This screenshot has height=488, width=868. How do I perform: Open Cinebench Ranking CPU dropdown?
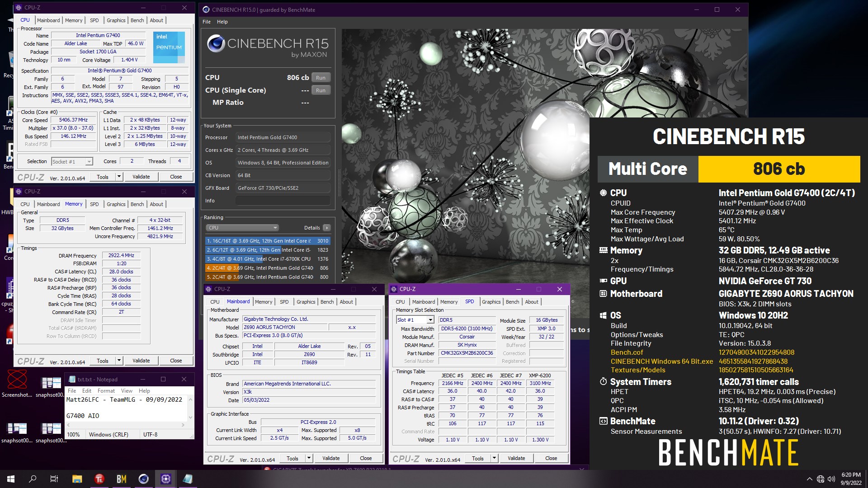(242, 228)
